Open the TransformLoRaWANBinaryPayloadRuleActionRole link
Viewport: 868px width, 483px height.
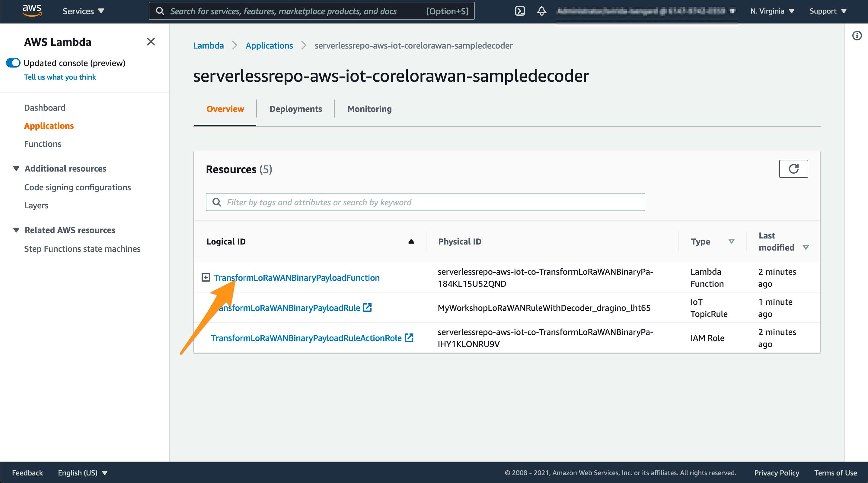click(x=306, y=338)
